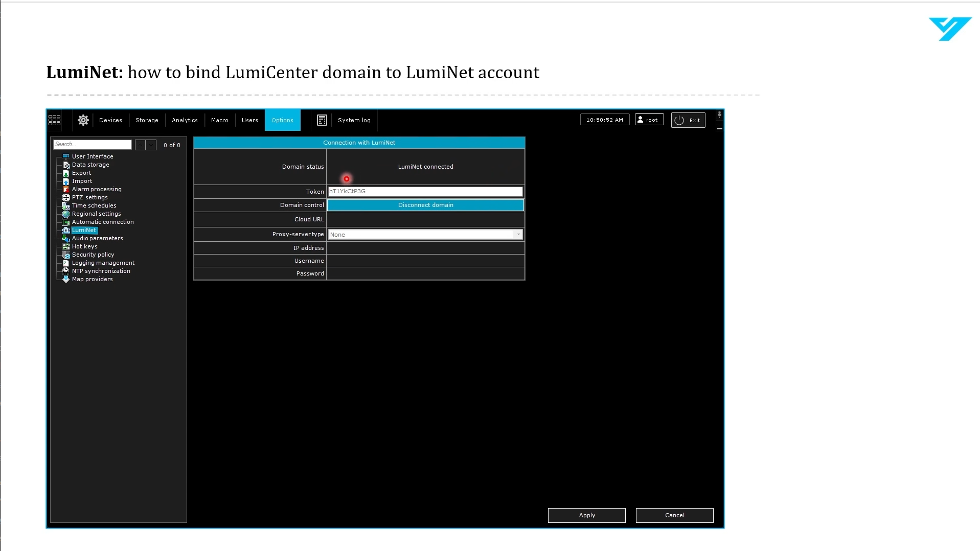Viewport: 980px width, 551px height.
Task: Open the Analytics tab
Action: pos(185,120)
